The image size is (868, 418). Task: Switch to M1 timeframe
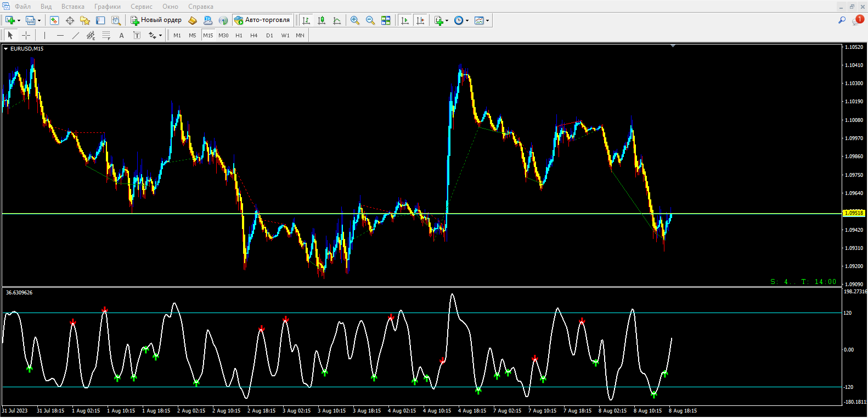click(x=177, y=35)
